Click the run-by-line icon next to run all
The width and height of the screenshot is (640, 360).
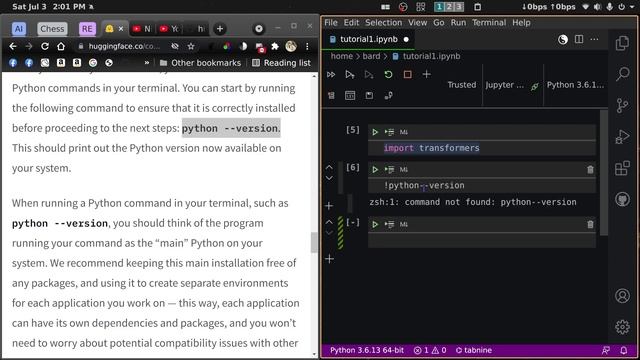(350, 75)
